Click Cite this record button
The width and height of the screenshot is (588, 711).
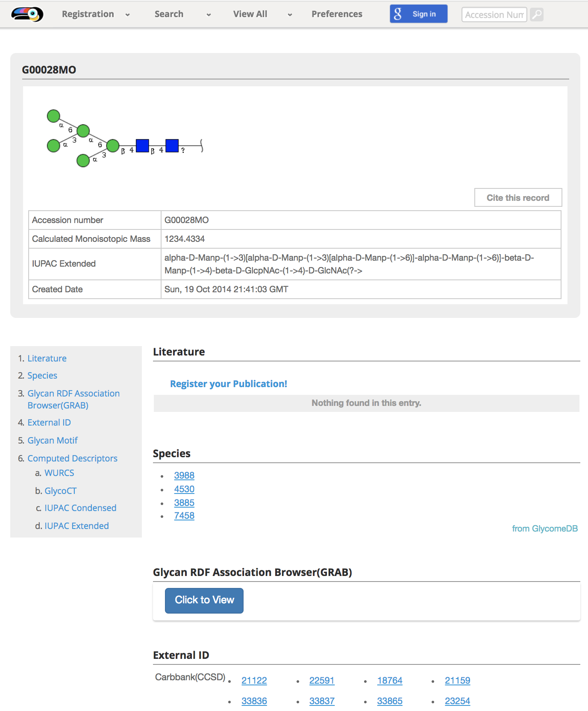(x=518, y=198)
